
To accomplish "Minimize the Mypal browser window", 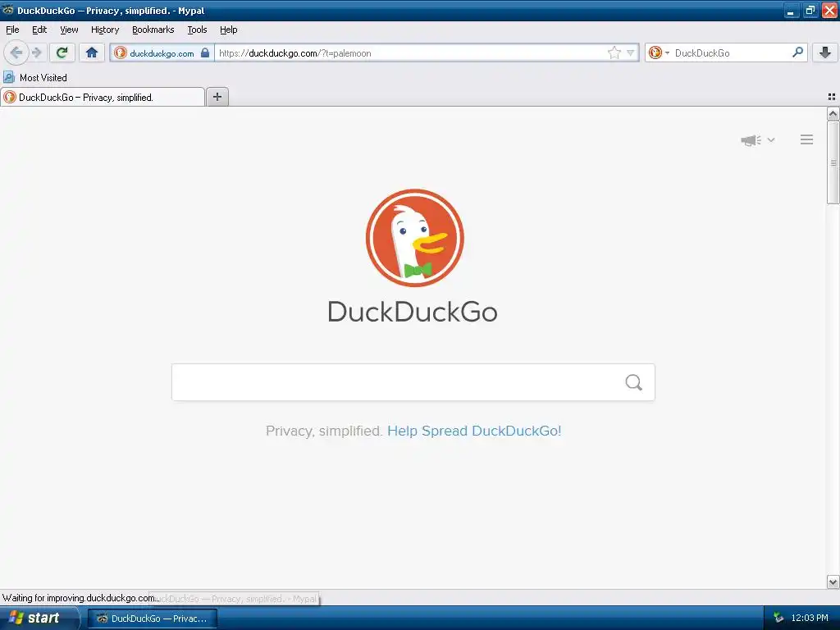I will (x=792, y=10).
